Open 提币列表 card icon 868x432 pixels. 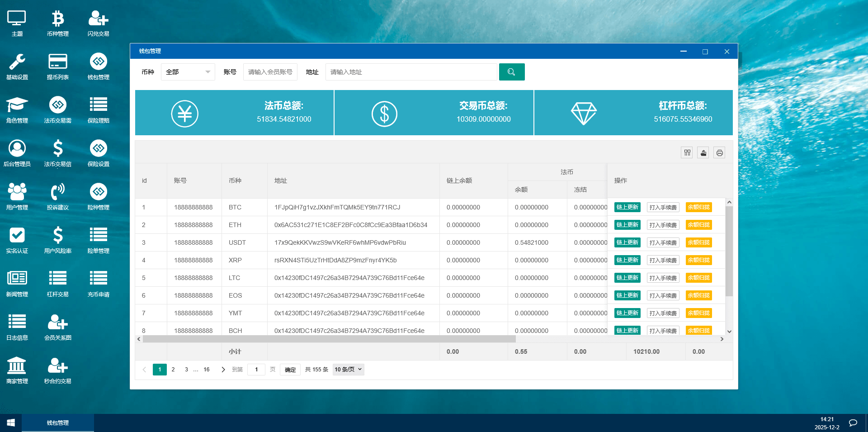point(58,66)
